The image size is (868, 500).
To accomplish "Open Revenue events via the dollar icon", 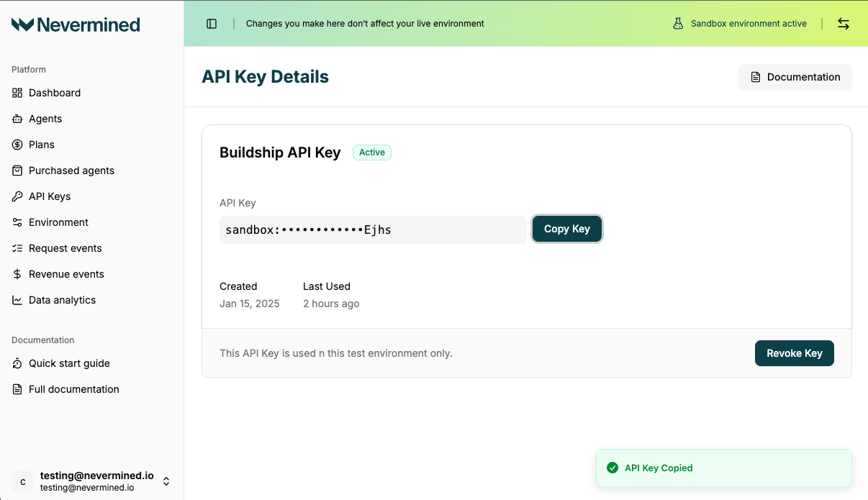I will [x=16, y=274].
